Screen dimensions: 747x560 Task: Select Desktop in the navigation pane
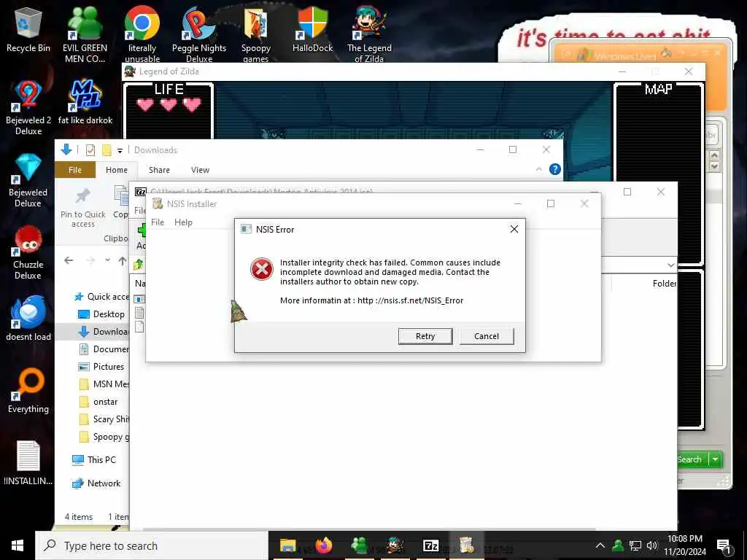click(x=101, y=314)
